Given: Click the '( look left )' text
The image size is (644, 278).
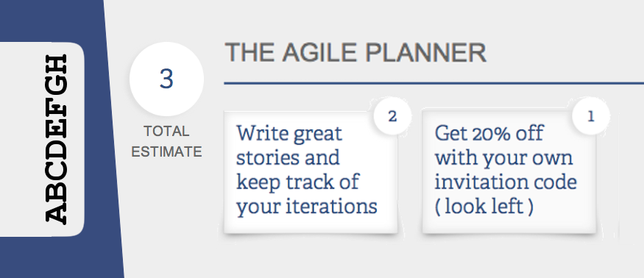Looking at the screenshot, I should [x=484, y=207].
